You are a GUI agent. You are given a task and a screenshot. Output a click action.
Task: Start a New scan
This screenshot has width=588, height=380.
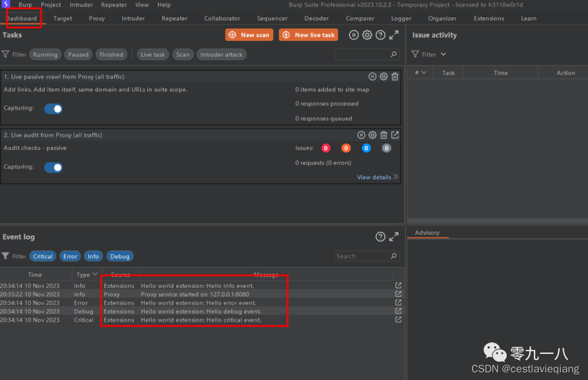(249, 35)
